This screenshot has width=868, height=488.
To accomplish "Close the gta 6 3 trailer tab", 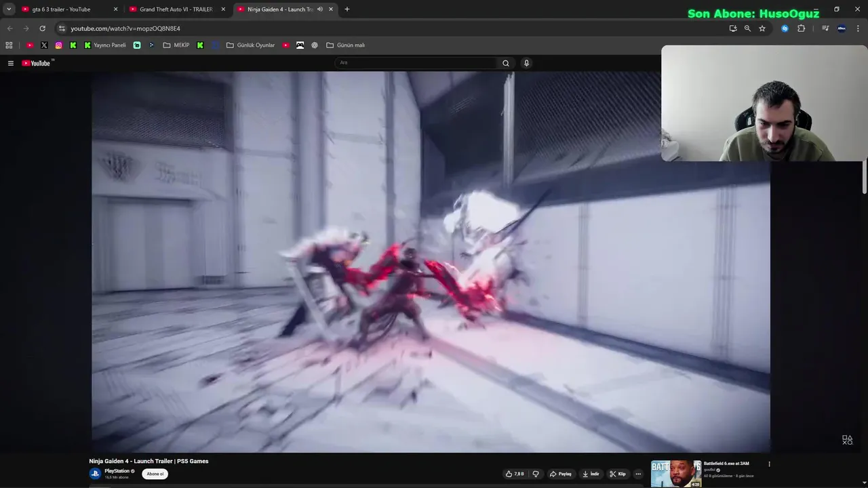I will point(115,9).
